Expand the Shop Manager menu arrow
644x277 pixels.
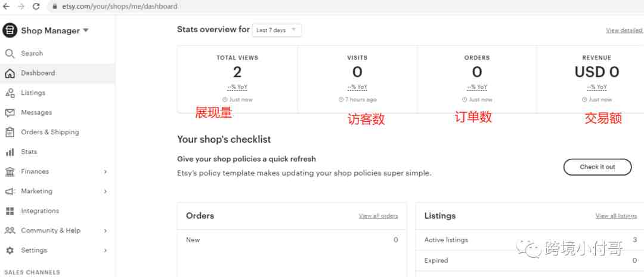[x=85, y=30]
